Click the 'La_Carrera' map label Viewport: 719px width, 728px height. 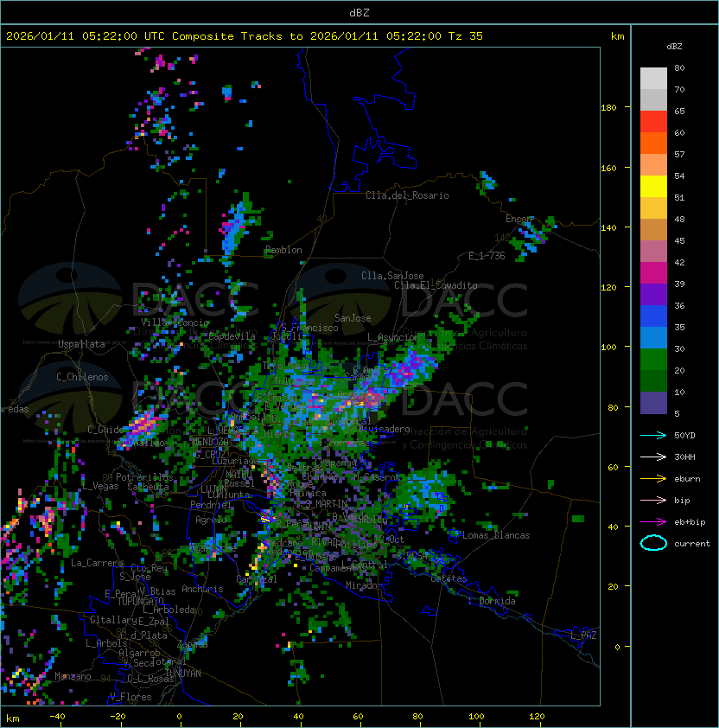click(x=97, y=563)
